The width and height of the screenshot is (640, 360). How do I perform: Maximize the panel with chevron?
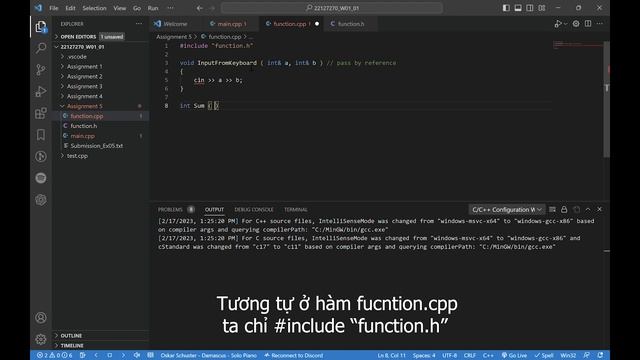[588, 209]
